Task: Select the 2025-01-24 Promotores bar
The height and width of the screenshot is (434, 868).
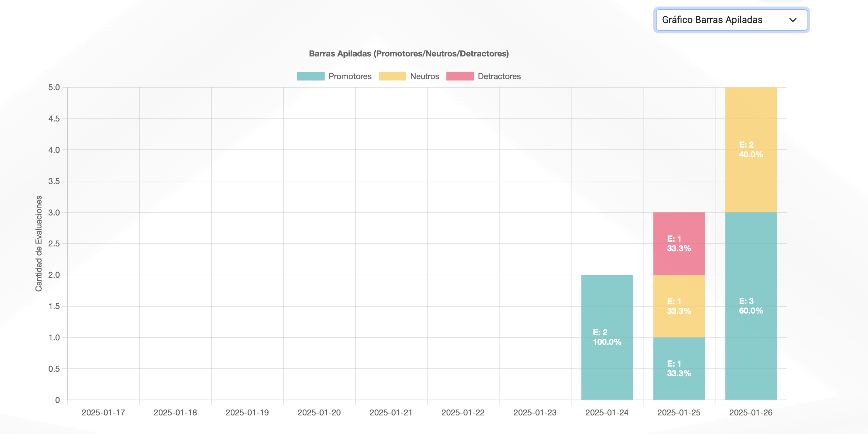Action: tap(607, 337)
